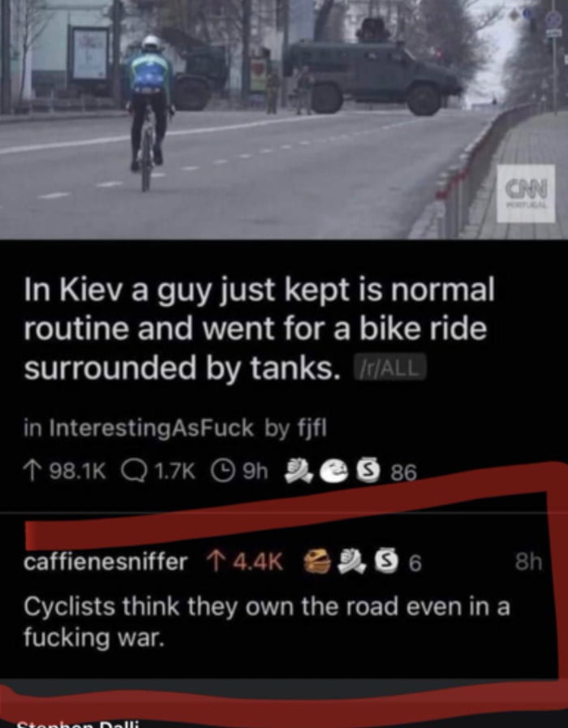The width and height of the screenshot is (568, 728).
Task: Click the CNN Portugal watermark logo
Action: coord(526,194)
